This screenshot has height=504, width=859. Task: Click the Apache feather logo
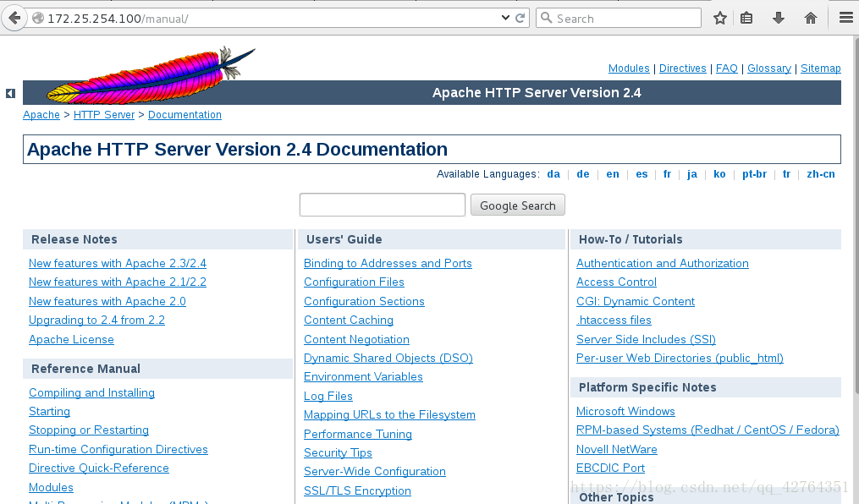151,75
